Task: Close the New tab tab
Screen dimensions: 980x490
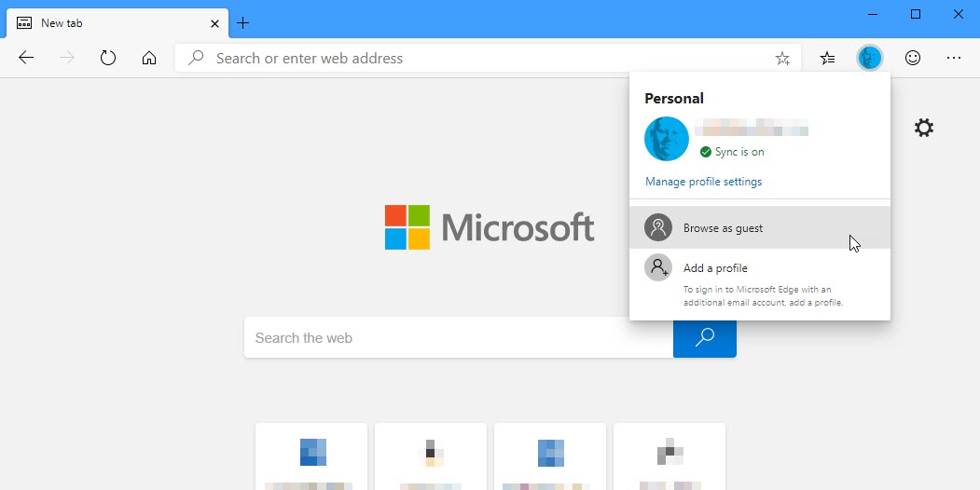Action: (214, 23)
